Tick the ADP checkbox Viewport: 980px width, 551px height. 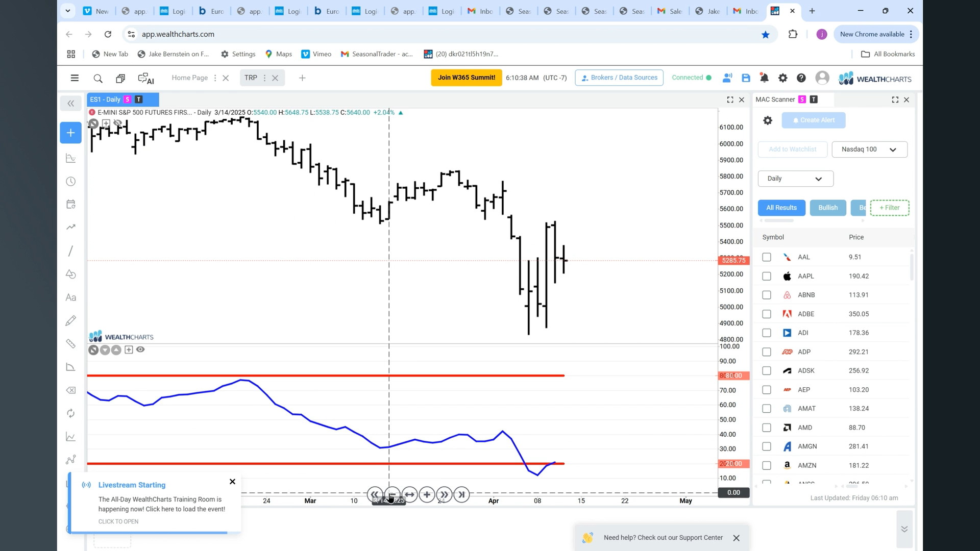[766, 352]
